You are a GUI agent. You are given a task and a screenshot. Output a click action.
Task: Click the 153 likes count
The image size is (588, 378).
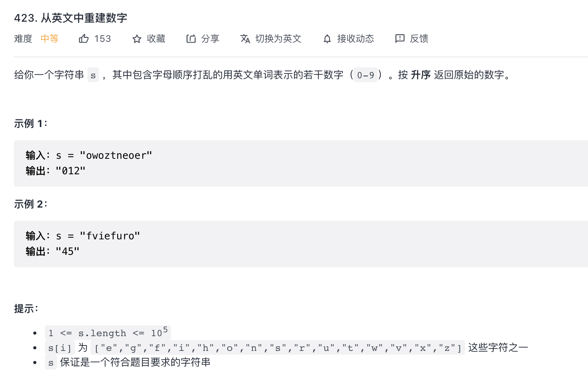point(103,39)
